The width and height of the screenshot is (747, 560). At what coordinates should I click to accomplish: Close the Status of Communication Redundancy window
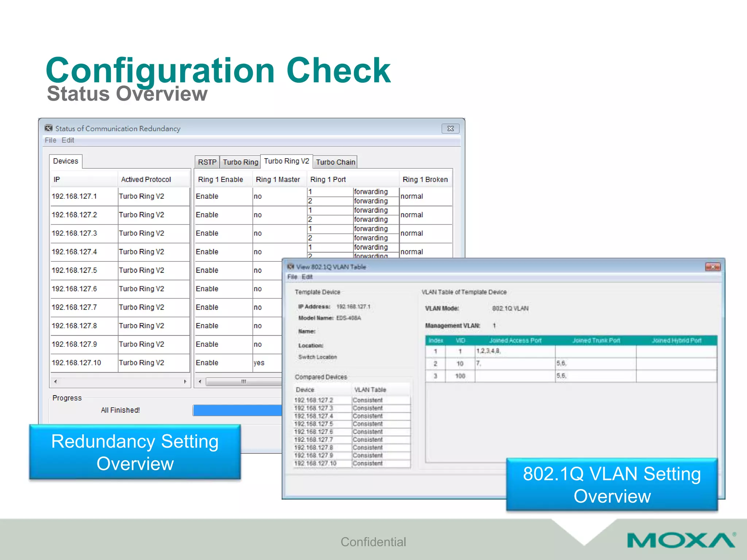450,129
